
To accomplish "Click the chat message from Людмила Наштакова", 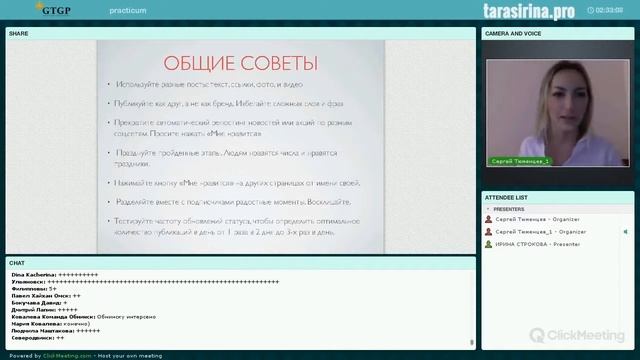I will tap(56, 331).
